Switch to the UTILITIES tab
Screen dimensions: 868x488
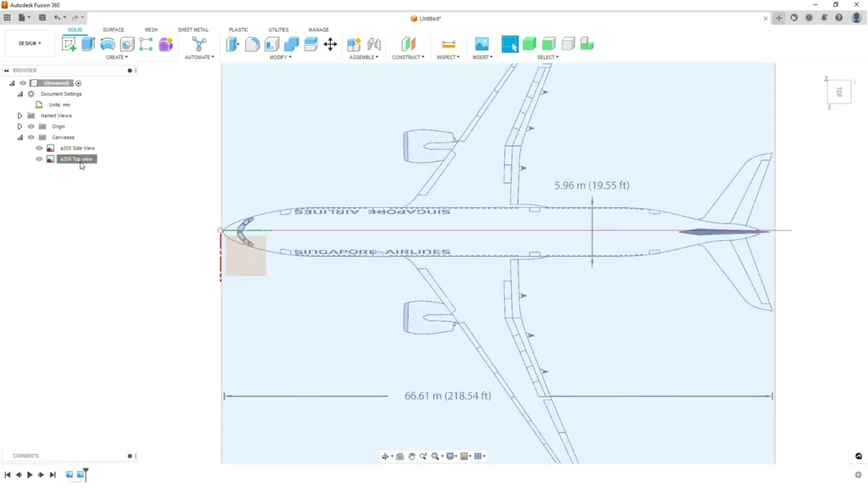(x=278, y=30)
